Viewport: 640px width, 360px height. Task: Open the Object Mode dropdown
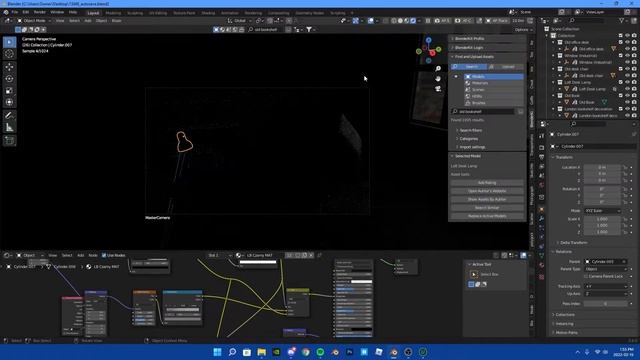pos(34,20)
